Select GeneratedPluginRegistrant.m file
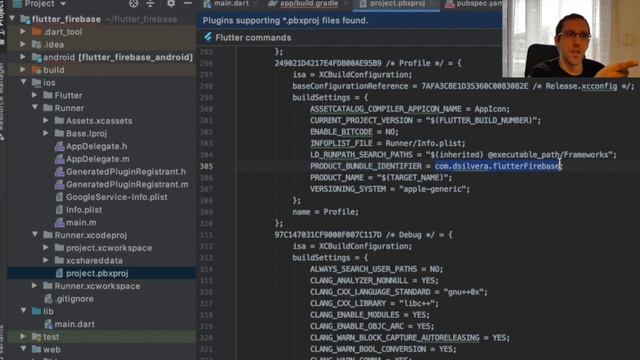Screen dimensions: 640x360 (x=127, y=184)
